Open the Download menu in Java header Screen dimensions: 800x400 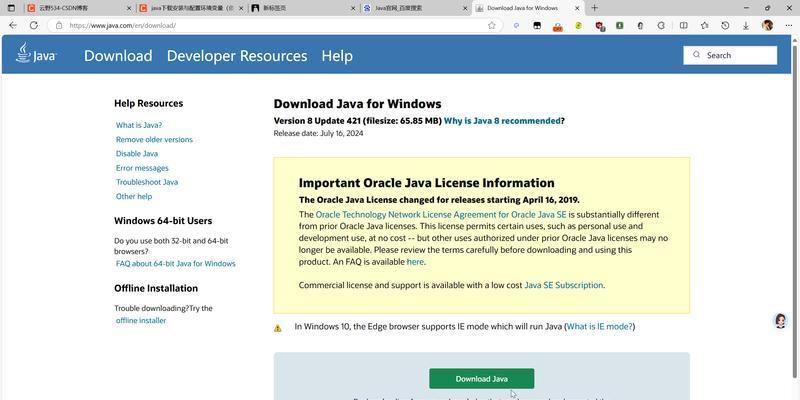pyautogui.click(x=118, y=56)
